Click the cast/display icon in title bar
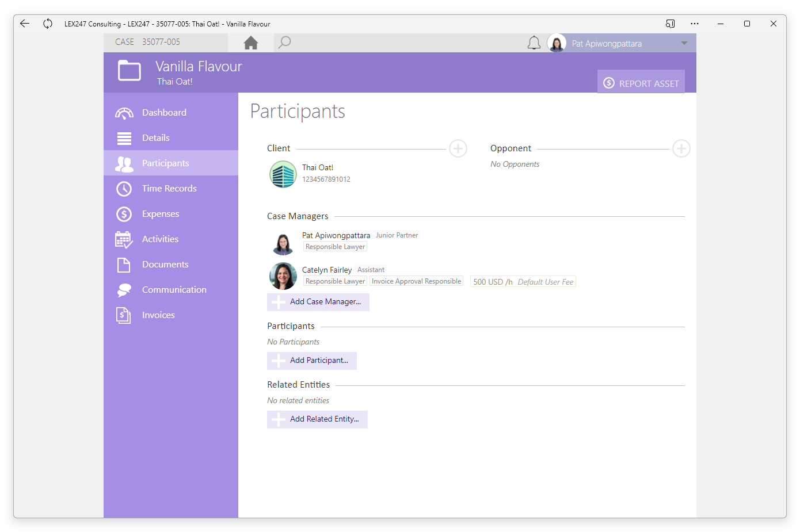Screen dimensions: 800x532 pos(670,24)
